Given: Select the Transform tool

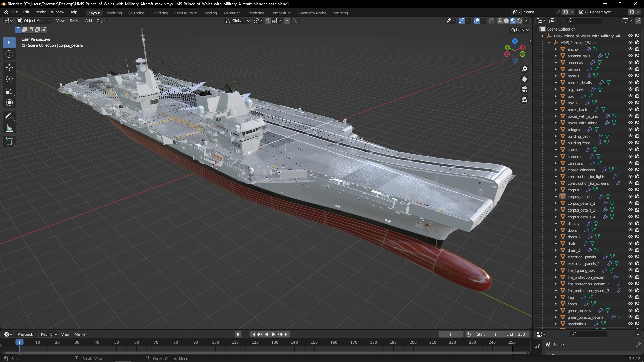Looking at the screenshot, I should pos(9,103).
